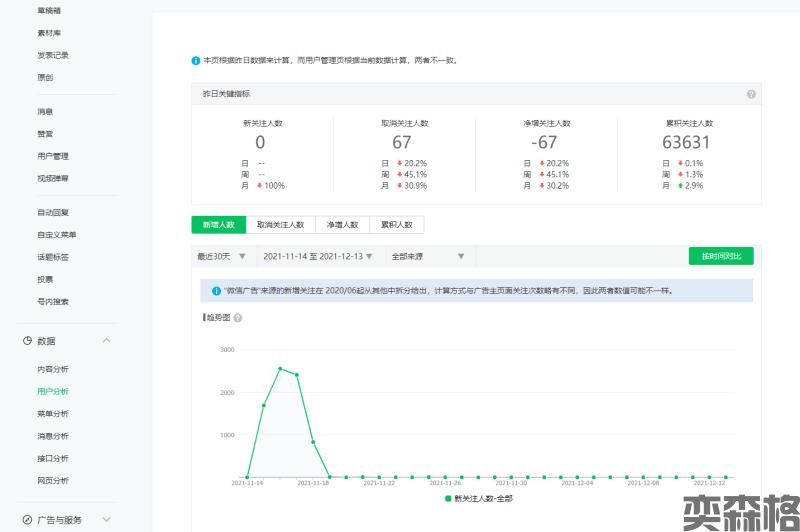The height and width of the screenshot is (532, 800).
Task: Open 自定义菜单 in the sidebar
Action: pos(57,235)
